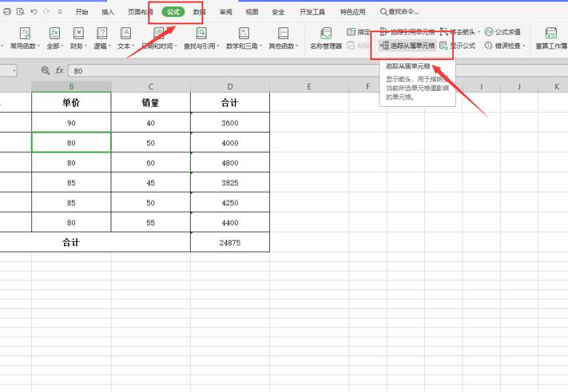Open the 查找与引用 lookup functions icon

point(201,34)
